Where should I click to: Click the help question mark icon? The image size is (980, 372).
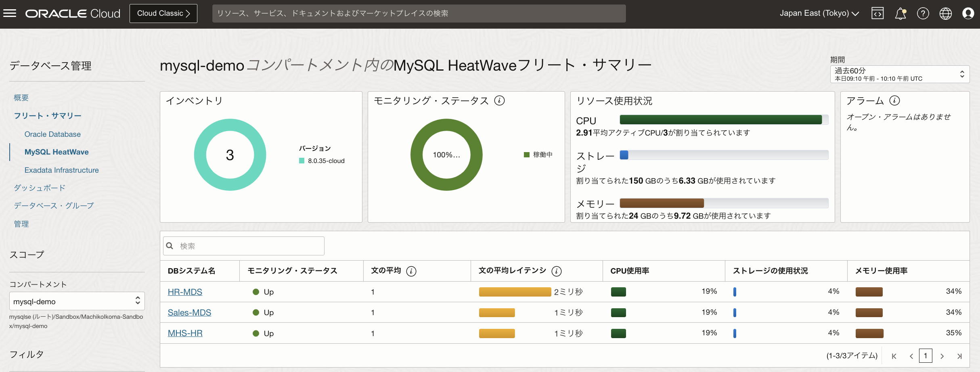923,13
